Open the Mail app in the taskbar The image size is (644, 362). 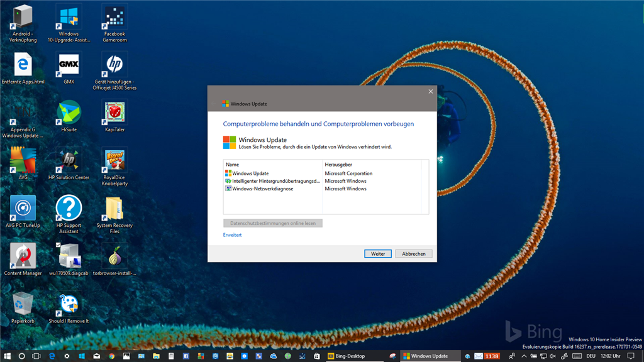pyautogui.click(x=96, y=356)
